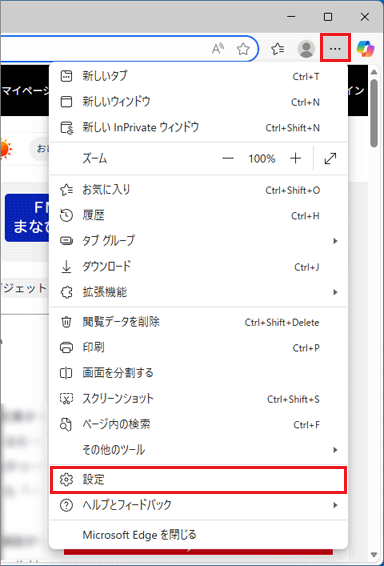Click the Ctrl+Shift+S shortcut text
Viewport: 384px width, 566px height.
[293, 399]
